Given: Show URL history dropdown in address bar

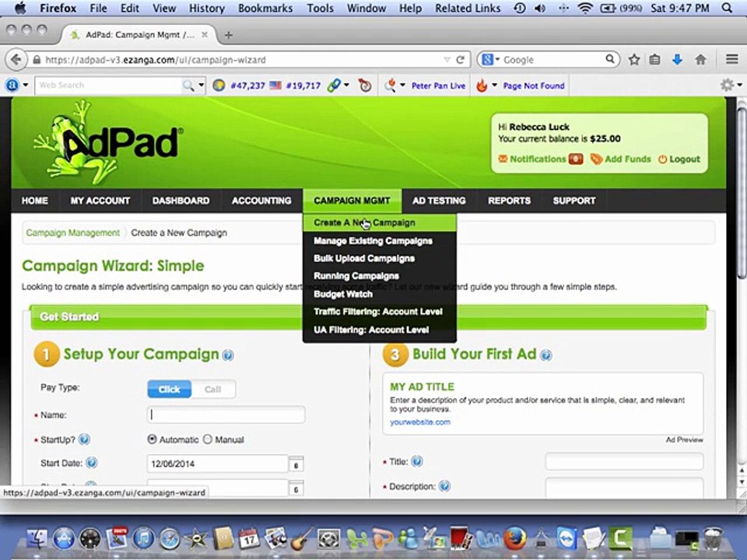Looking at the screenshot, I should pos(447,60).
